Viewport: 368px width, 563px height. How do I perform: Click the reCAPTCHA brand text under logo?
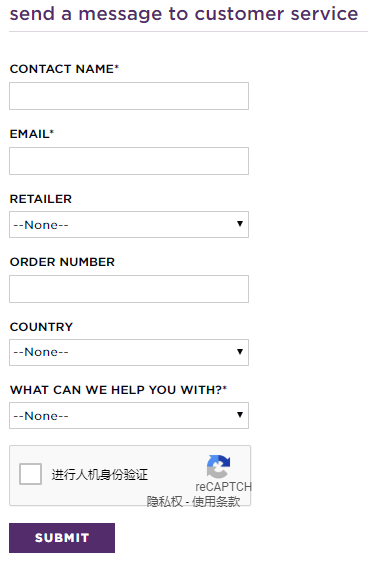point(223,487)
